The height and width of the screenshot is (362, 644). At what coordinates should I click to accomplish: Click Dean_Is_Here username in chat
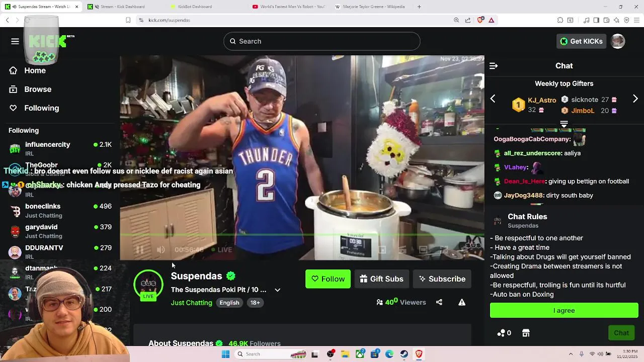524,182
